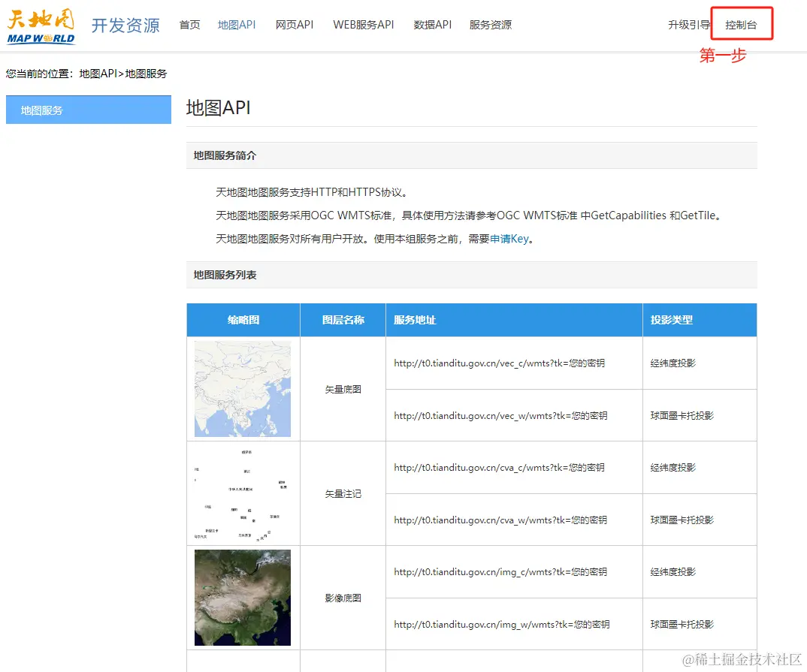
Task: Click the 缩略图 column header
Action: pos(243,320)
